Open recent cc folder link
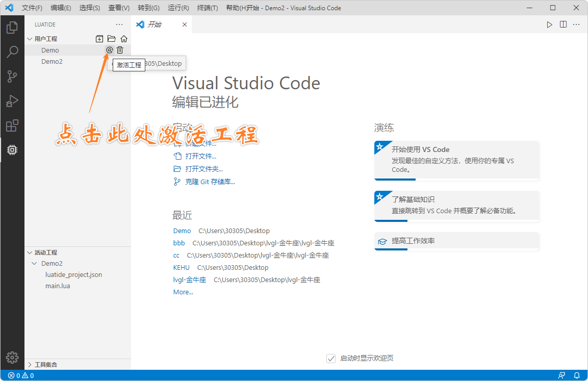The width and height of the screenshot is (588, 381). click(176, 256)
